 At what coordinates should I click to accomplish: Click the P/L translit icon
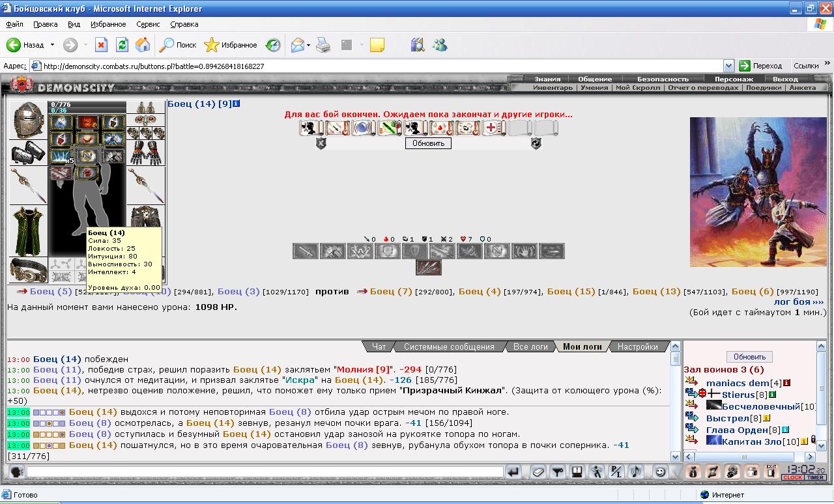(616, 472)
